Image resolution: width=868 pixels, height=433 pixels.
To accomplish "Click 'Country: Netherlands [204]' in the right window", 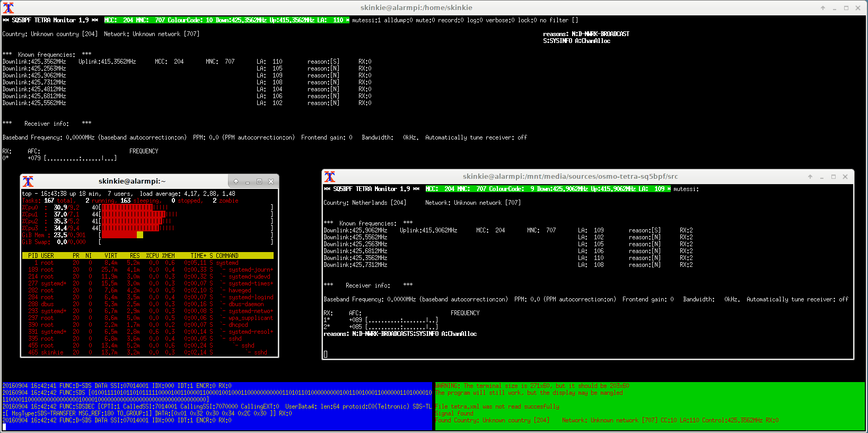I will [365, 203].
